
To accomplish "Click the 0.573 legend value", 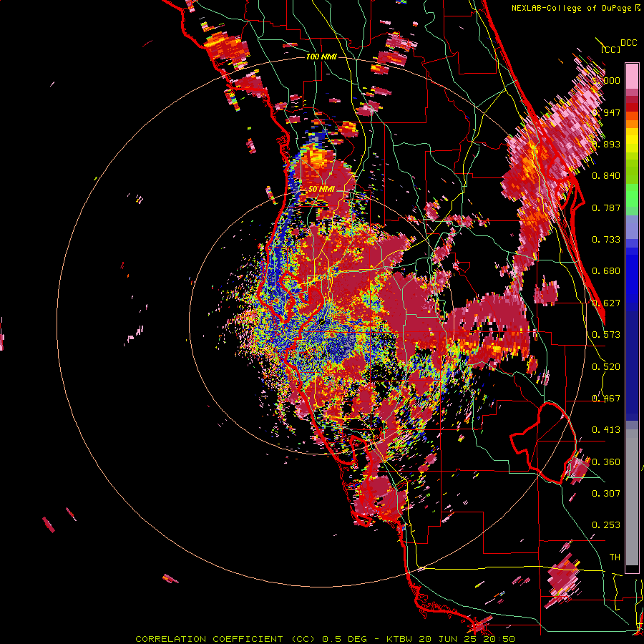I will point(606,335).
